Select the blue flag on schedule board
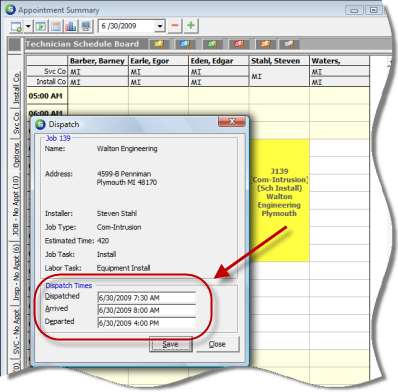 (185, 44)
